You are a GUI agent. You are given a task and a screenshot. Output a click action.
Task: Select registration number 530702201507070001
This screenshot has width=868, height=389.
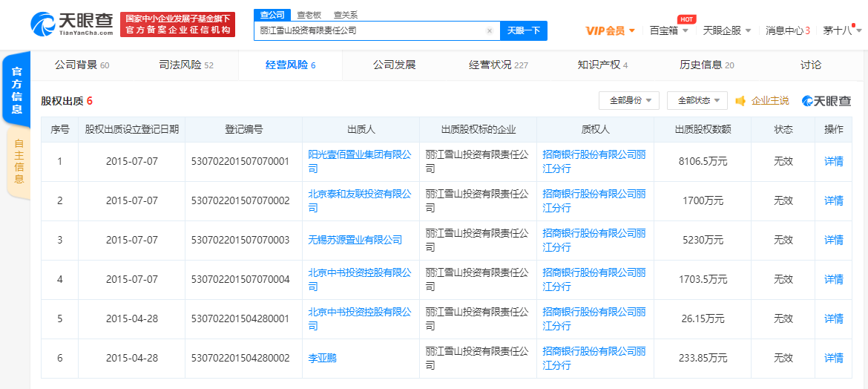point(240,161)
